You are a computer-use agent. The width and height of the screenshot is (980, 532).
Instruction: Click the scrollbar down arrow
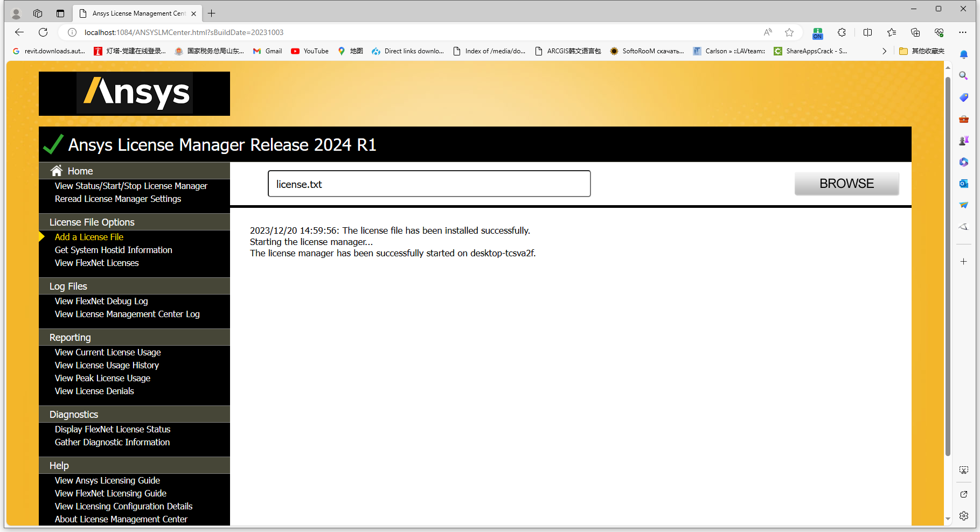[948, 519]
